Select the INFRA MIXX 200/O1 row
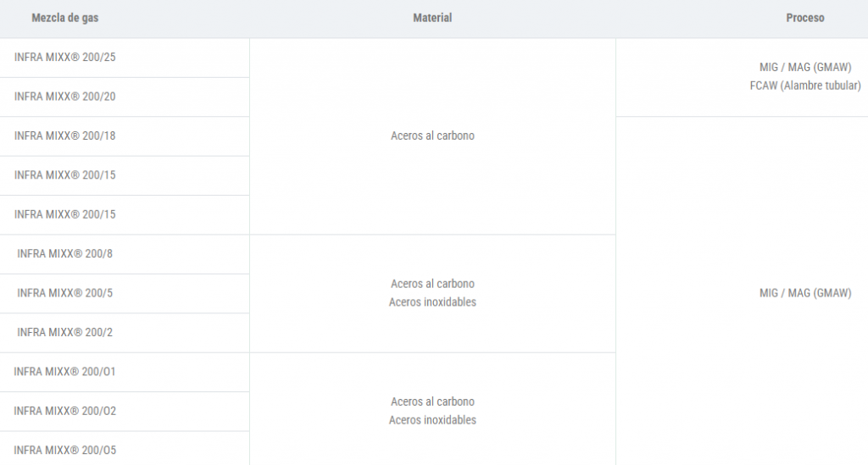The image size is (868, 465). 125,372
